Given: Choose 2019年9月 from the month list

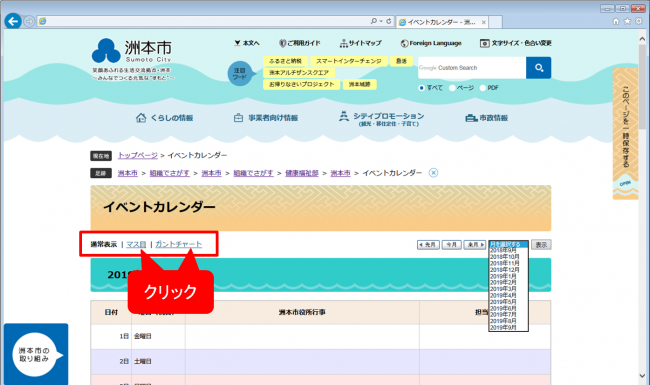Looking at the screenshot, I should 508,327.
